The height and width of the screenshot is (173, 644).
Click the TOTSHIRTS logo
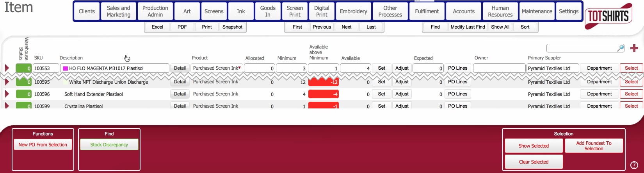coord(608,16)
